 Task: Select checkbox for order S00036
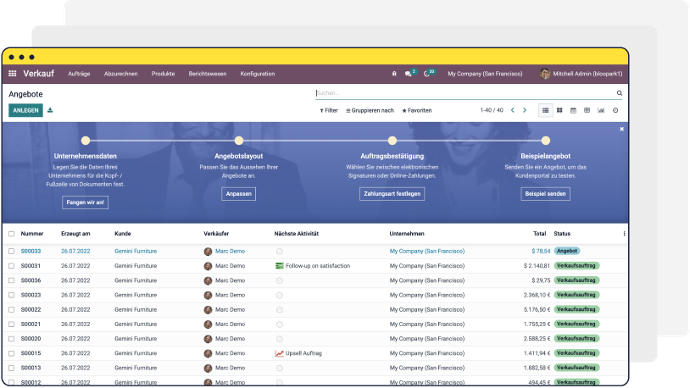tap(11, 280)
